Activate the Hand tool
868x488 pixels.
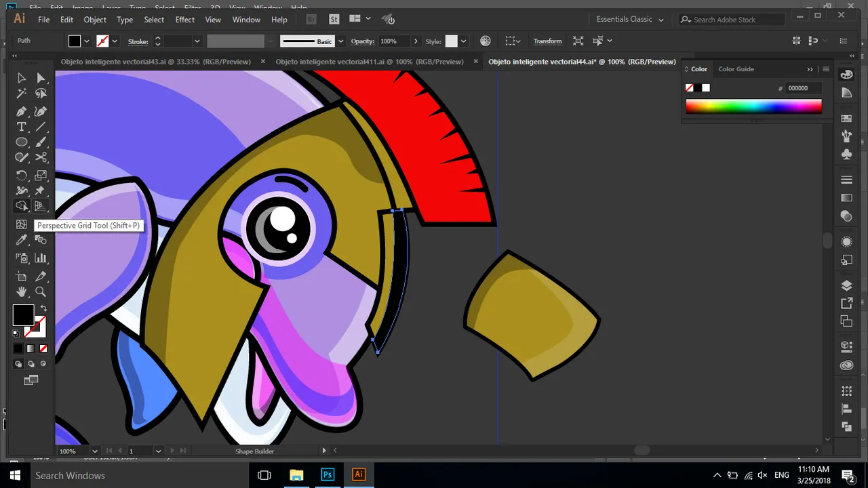[22, 291]
